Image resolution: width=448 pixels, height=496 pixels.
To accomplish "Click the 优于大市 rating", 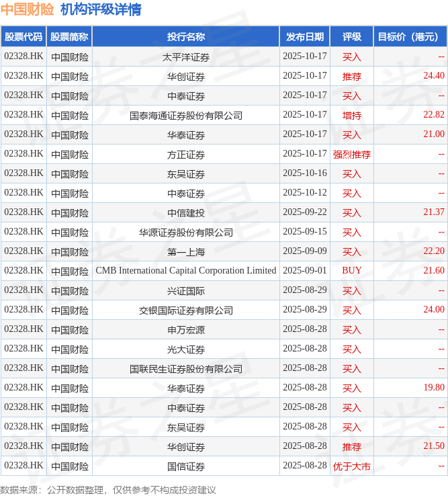I will 351,466.
